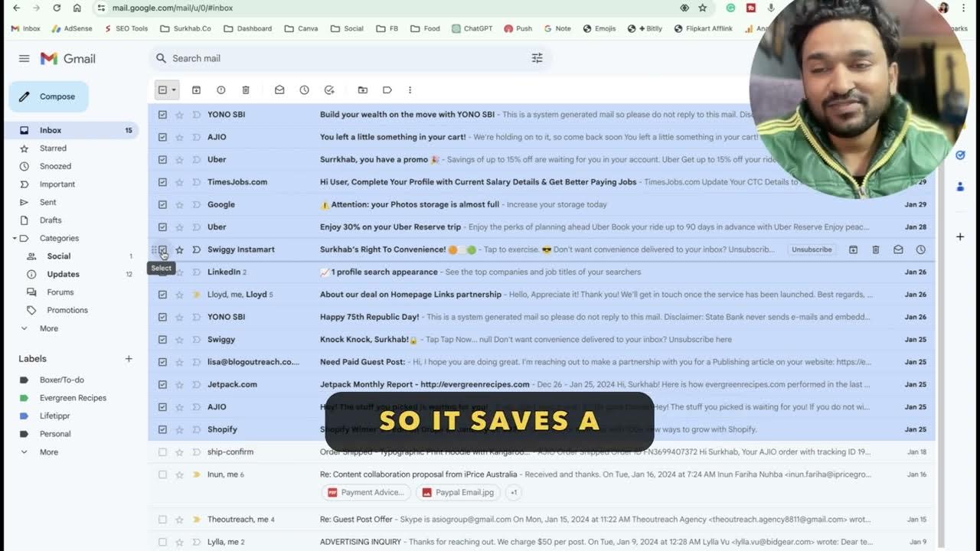
Task: Star the AJIO cart email
Action: click(x=179, y=137)
